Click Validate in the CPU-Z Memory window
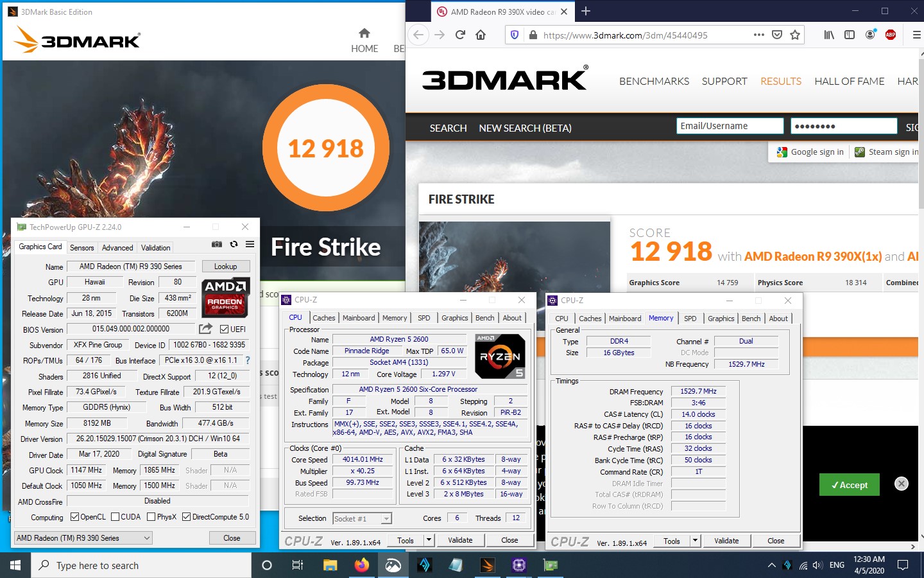This screenshot has width=924, height=578. [x=726, y=541]
